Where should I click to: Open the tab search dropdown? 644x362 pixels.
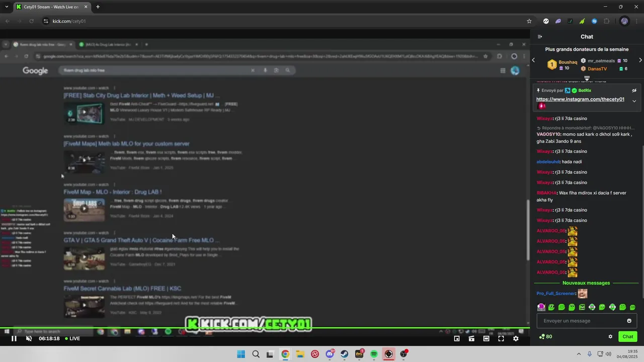[7, 7]
